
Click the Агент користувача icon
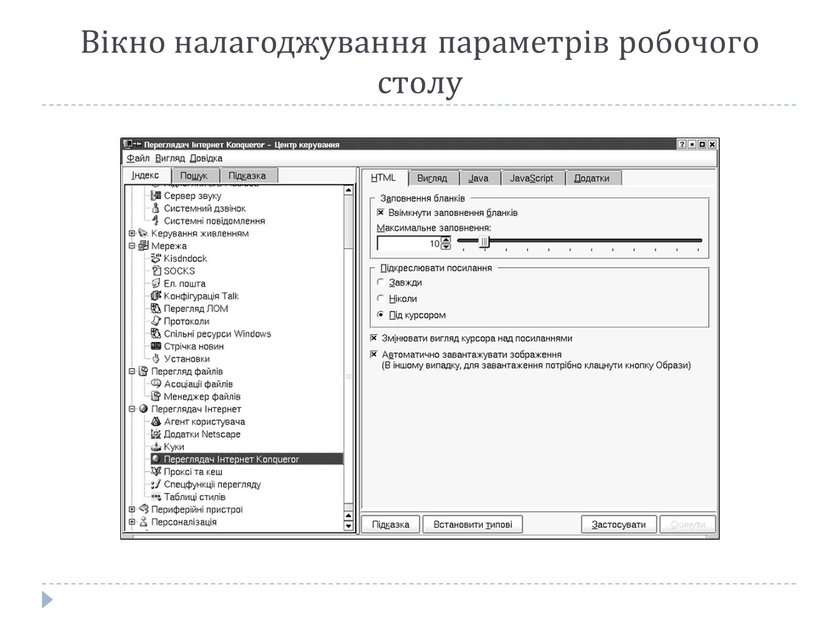click(155, 422)
